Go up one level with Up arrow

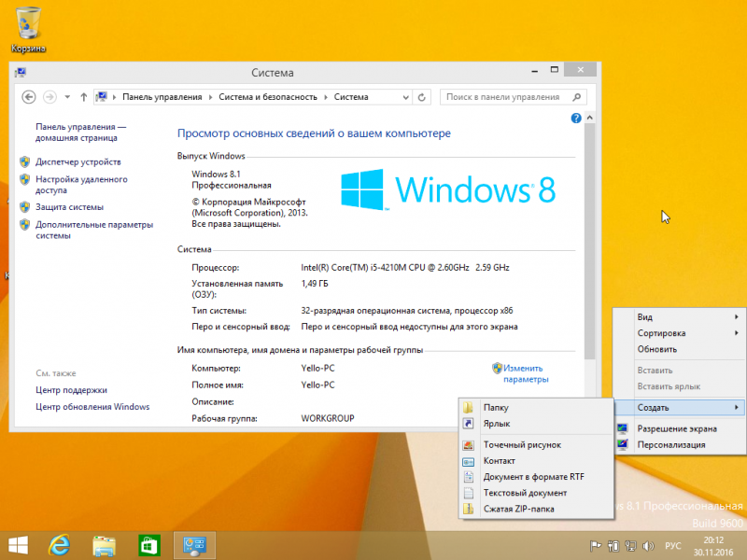click(83, 97)
